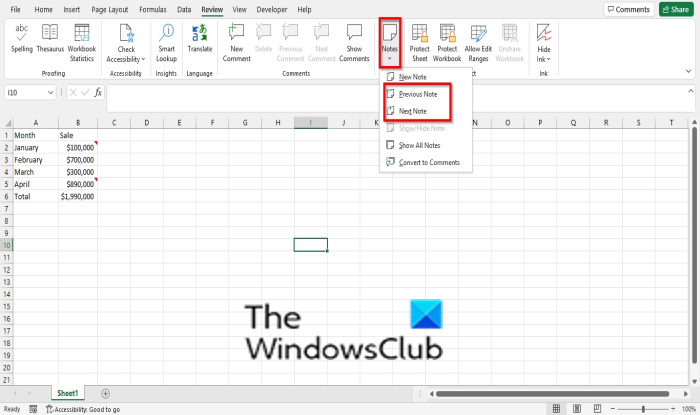This screenshot has width=700, height=415.
Task: Switch to the Home tab
Action: tap(43, 9)
